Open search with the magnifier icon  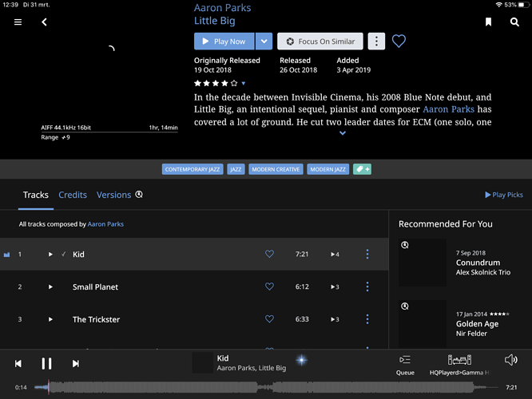click(x=514, y=22)
